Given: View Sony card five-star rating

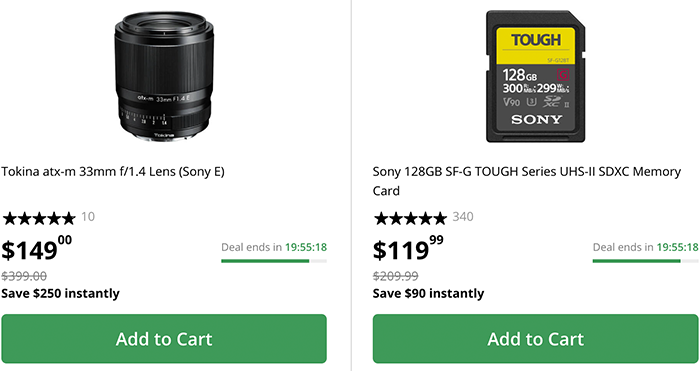Looking at the screenshot, I should (410, 218).
